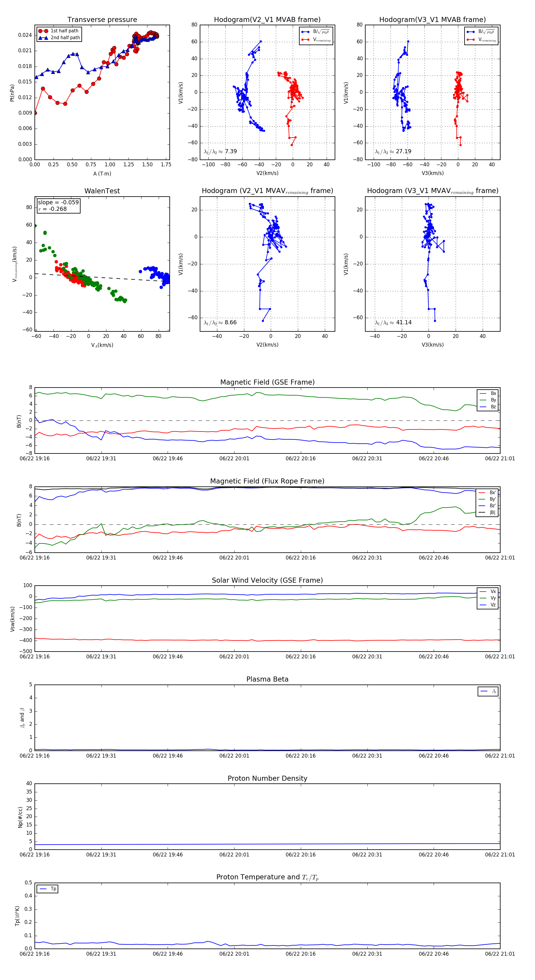This screenshot has width=535, height=980.
Task: Click the 'Plasma Beta' panel title
Action: (x=267, y=679)
